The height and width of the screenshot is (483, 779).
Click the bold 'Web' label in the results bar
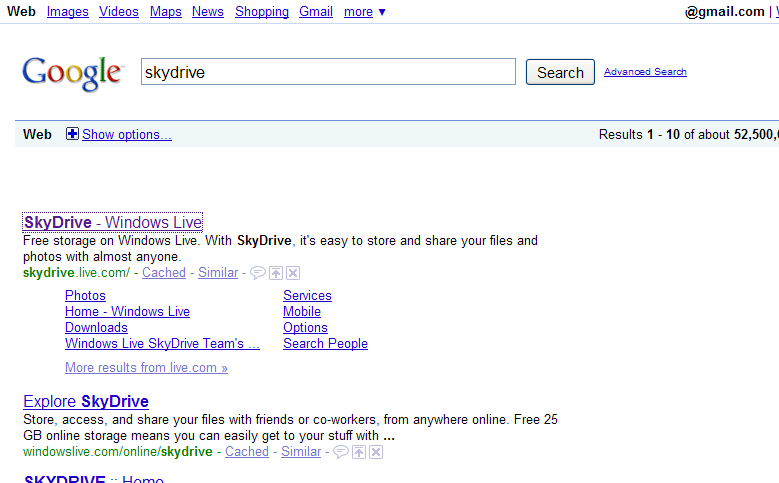[37, 134]
